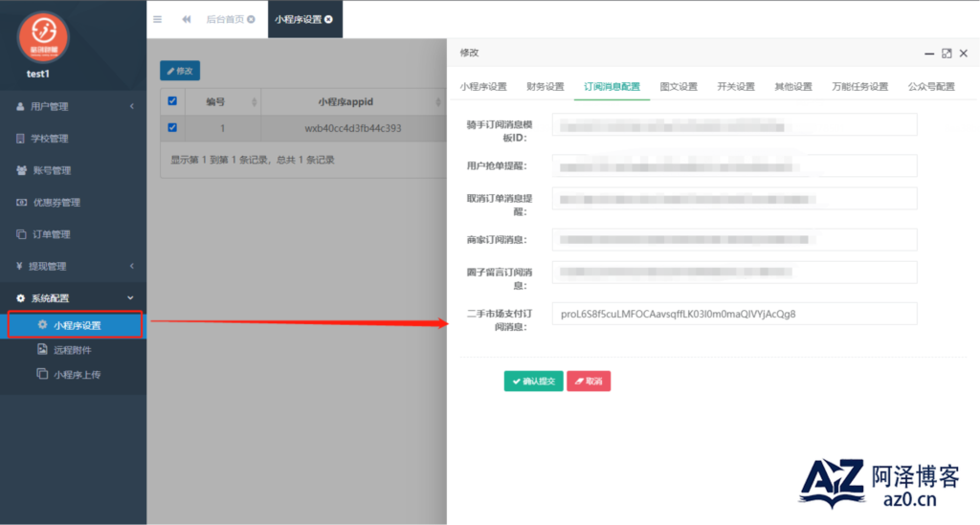Collapse the 系统配置 sidebar section
This screenshot has width=980, height=525.
tap(73, 298)
